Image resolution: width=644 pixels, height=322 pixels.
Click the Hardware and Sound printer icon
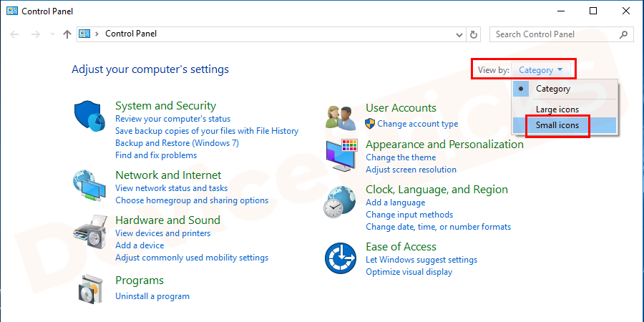89,232
